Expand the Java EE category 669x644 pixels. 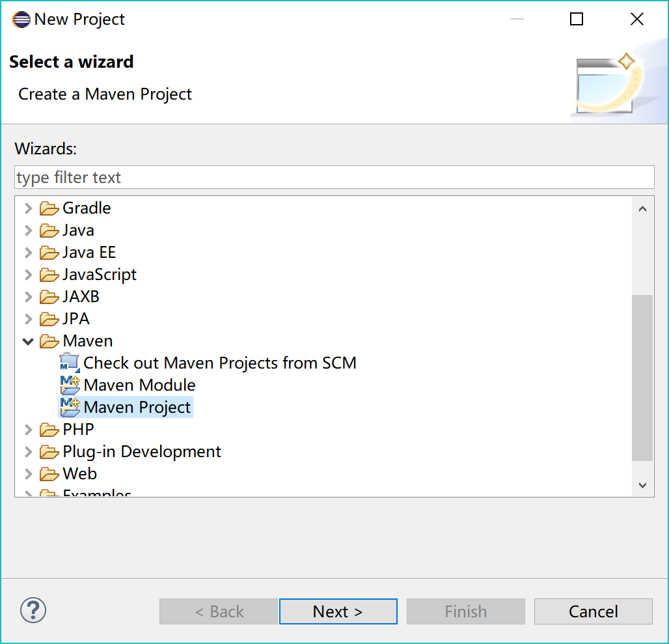pos(28,253)
